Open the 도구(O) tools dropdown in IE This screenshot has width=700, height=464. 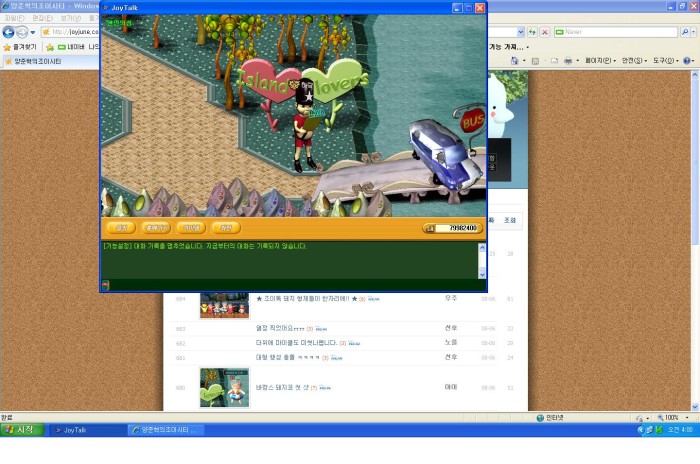(x=666, y=61)
